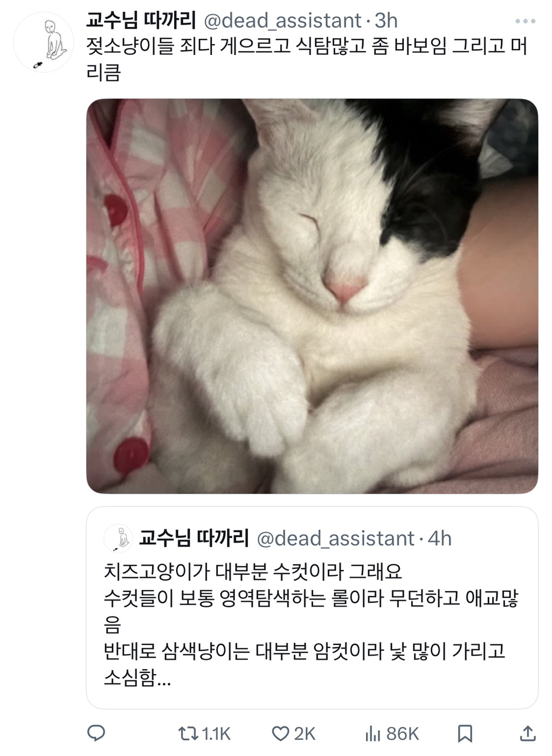View analytics via the 86K bar icon

pos(372,733)
